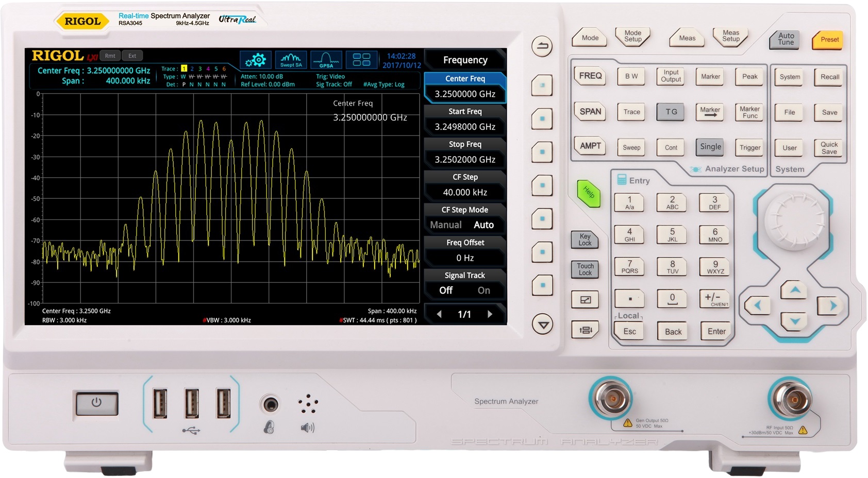The image size is (868, 478).
Task: Turn Signal Track On
Action: pos(484,291)
